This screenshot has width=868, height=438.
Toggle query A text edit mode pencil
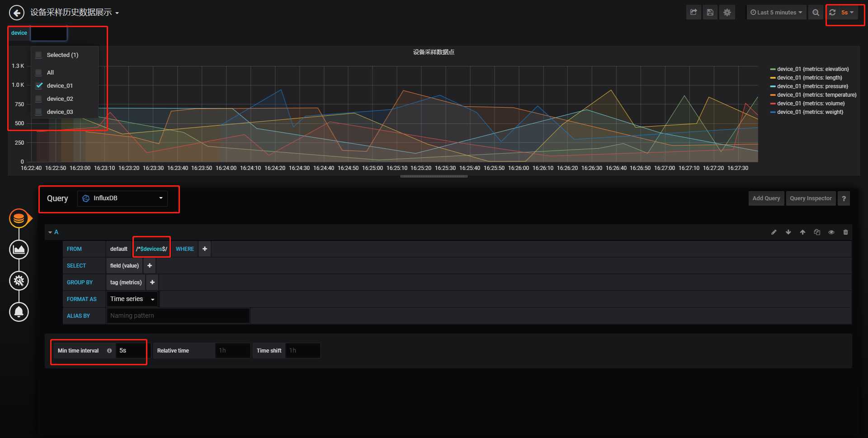click(x=774, y=232)
